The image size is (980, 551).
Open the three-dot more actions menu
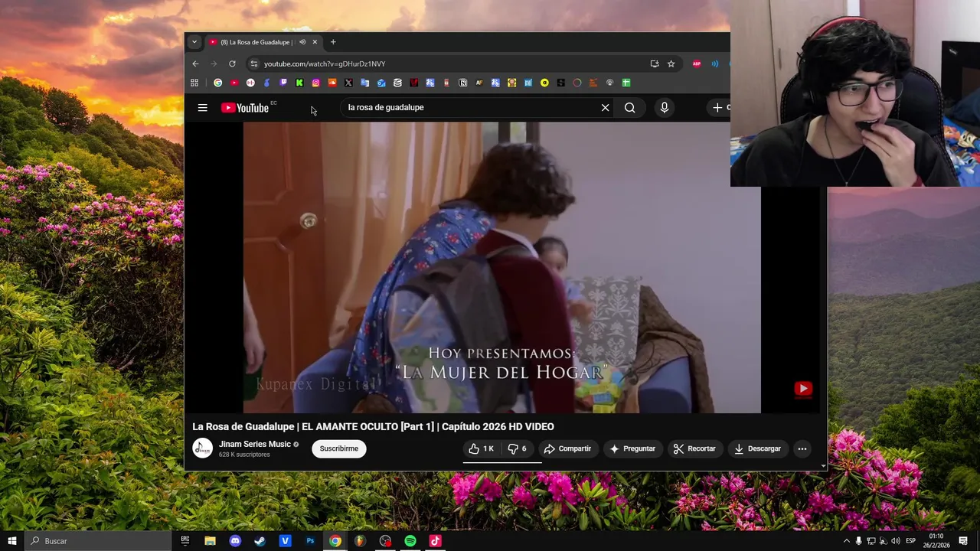802,448
